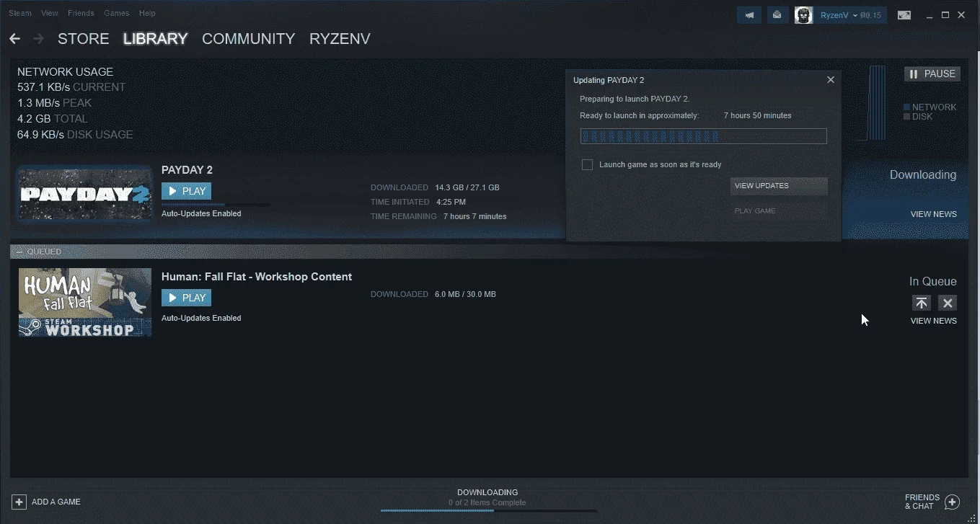
Task: Click the plus icon beside Add a Game
Action: 19,502
